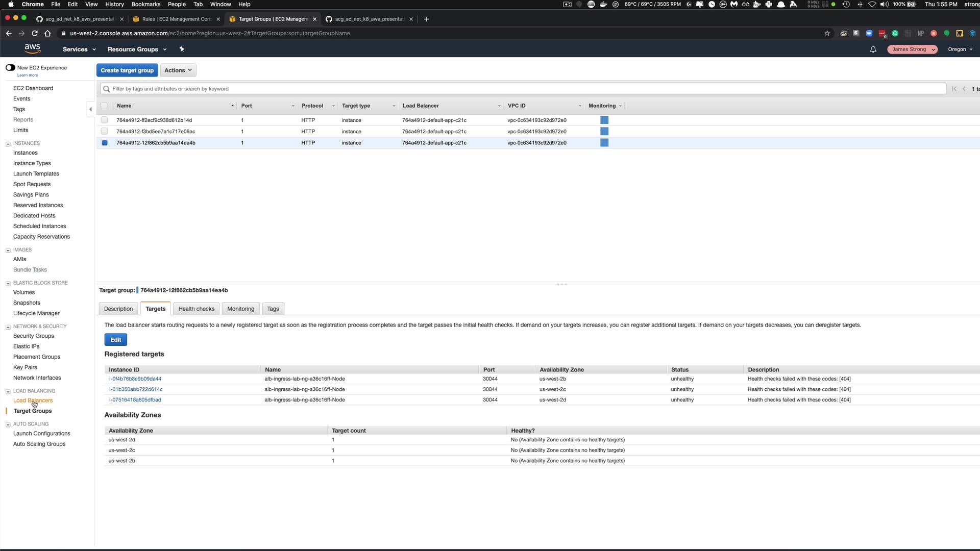Open instance link i-01b350abb722d614c

pyautogui.click(x=136, y=390)
